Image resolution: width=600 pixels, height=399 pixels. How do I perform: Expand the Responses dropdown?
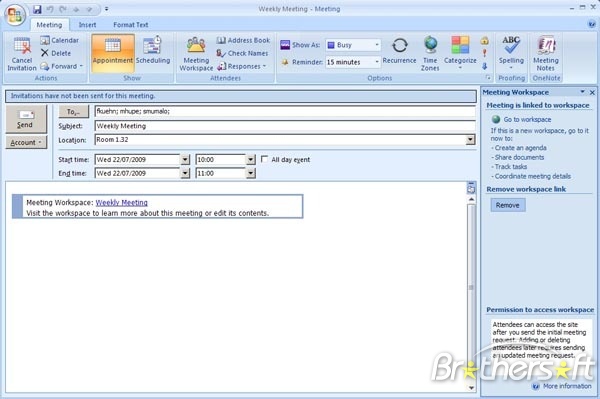click(x=242, y=66)
